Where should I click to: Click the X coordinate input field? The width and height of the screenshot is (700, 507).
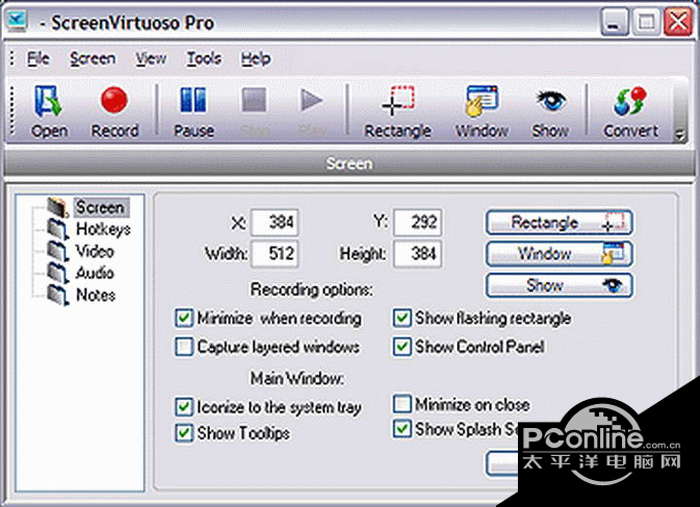(275, 222)
